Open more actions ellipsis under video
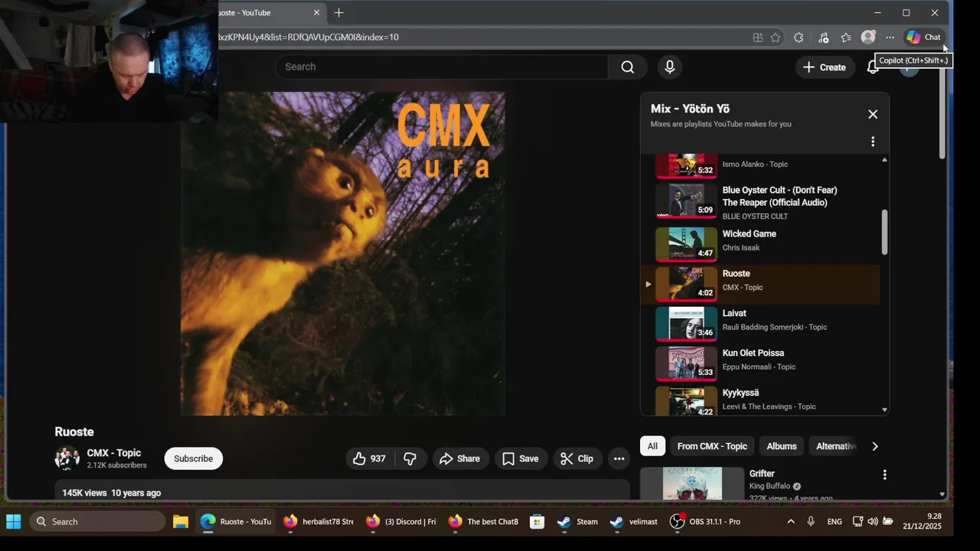 (619, 458)
